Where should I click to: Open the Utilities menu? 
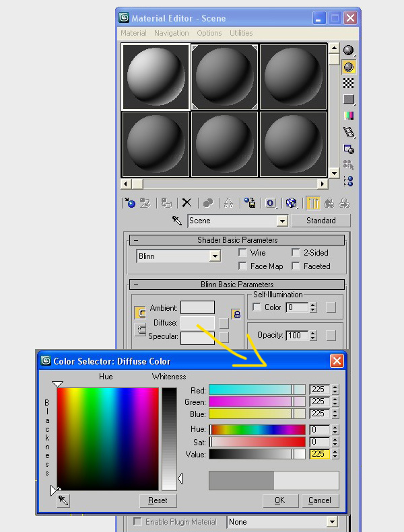(x=241, y=33)
